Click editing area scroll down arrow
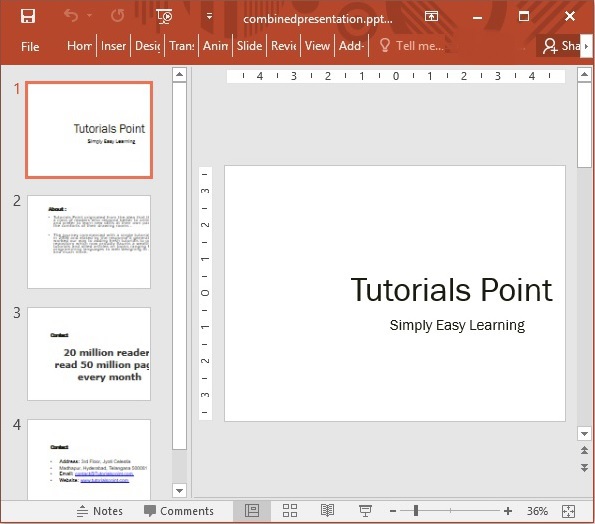 [584, 433]
